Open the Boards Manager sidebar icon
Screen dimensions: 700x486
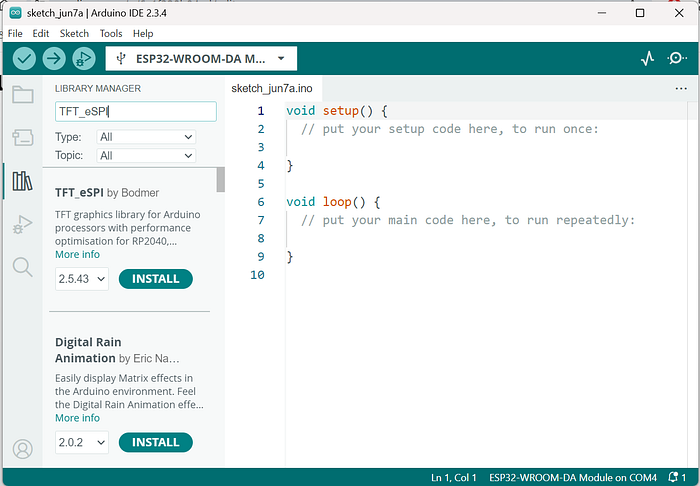(x=22, y=137)
